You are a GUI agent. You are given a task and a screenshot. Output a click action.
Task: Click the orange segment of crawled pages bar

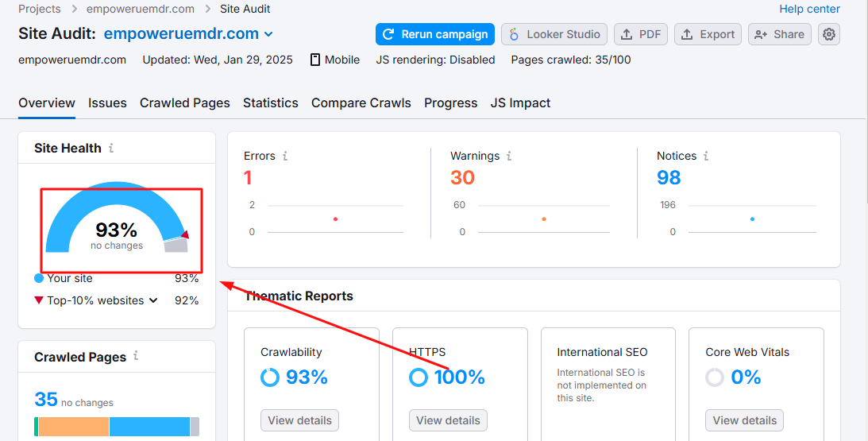73,427
